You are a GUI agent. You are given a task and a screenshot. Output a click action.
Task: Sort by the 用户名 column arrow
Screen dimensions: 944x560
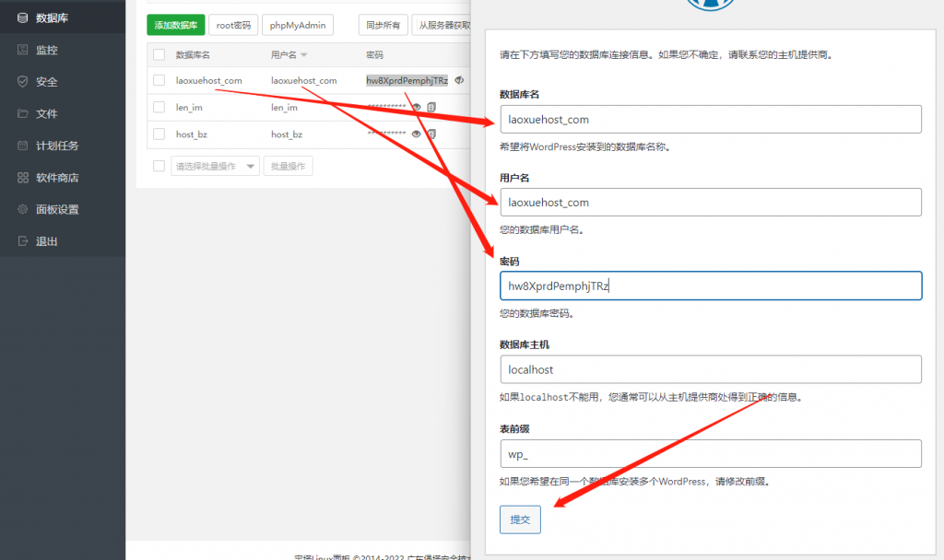coord(304,55)
